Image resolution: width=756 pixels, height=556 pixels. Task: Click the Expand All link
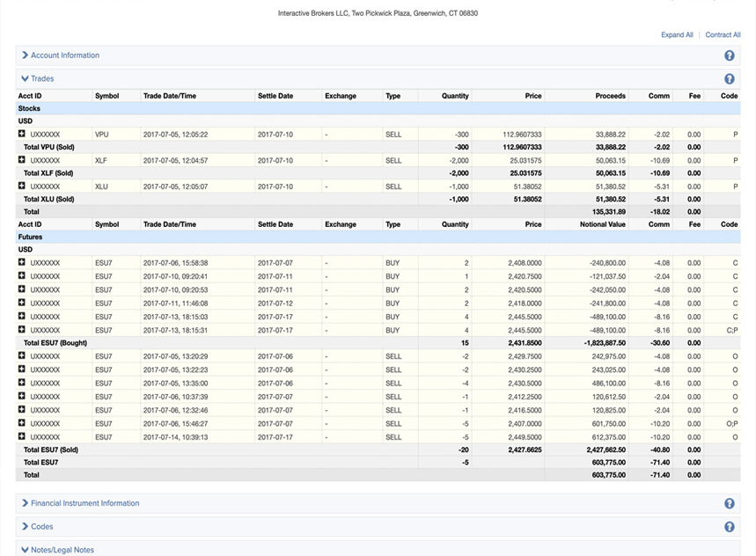(677, 35)
